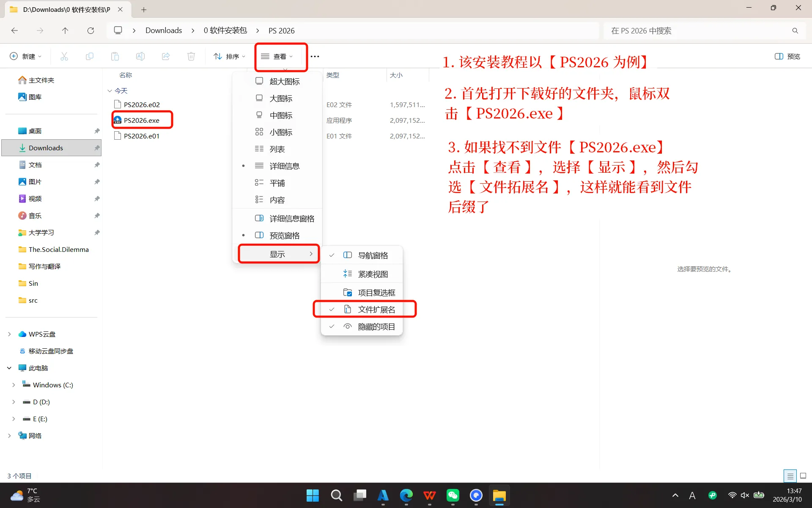Select 大图标 view in menu
812x508 pixels.
(281, 98)
